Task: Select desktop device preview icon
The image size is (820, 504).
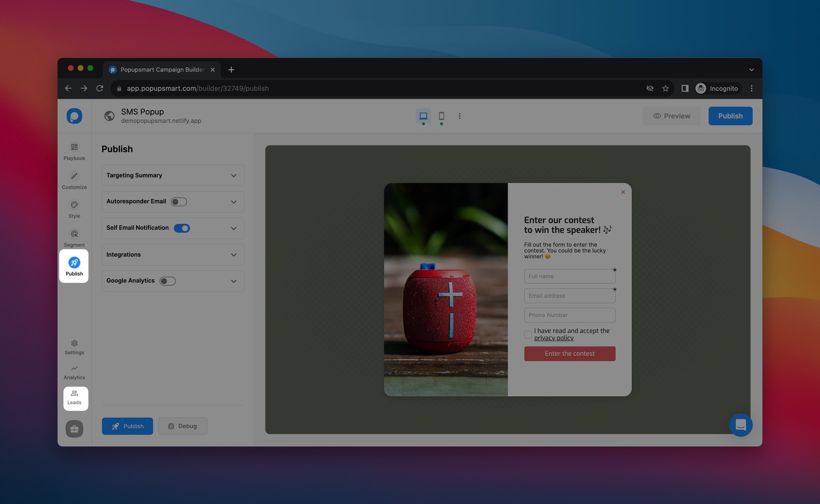Action: pos(423,116)
